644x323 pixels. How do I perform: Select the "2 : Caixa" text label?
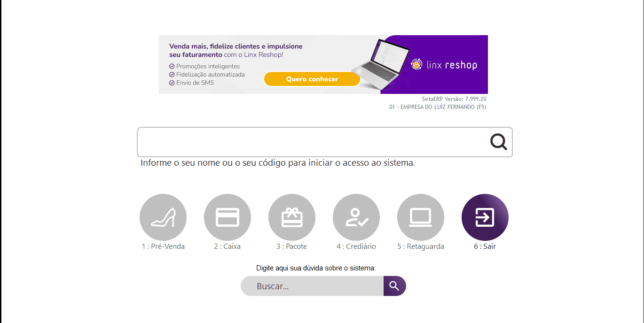pos(228,246)
